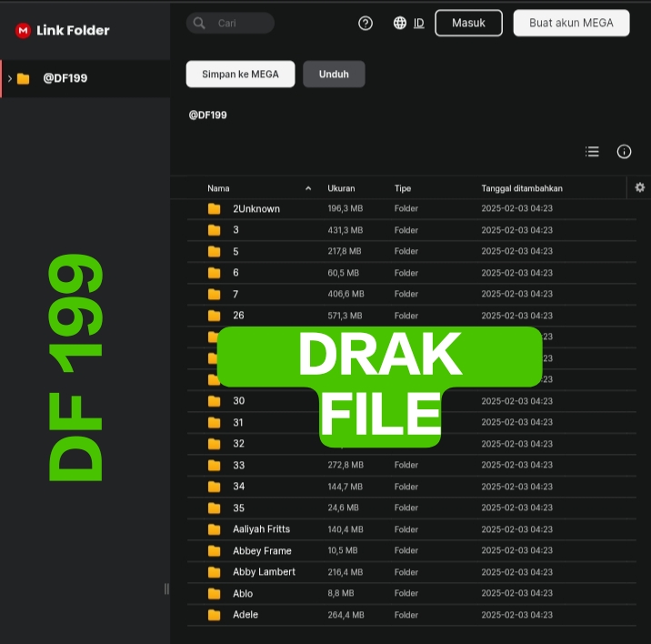Click the MEGA logo icon
Screen dimensions: 651x644
(x=23, y=30)
